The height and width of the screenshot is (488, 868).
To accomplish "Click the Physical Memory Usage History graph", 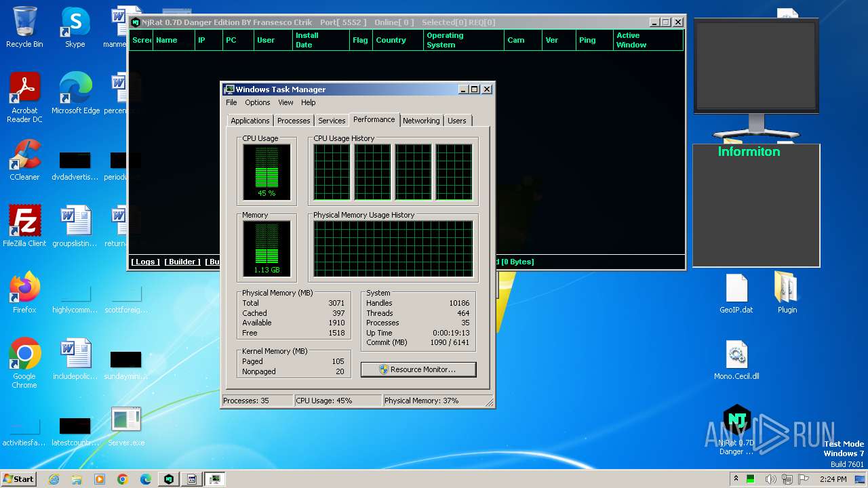I will 393,249.
